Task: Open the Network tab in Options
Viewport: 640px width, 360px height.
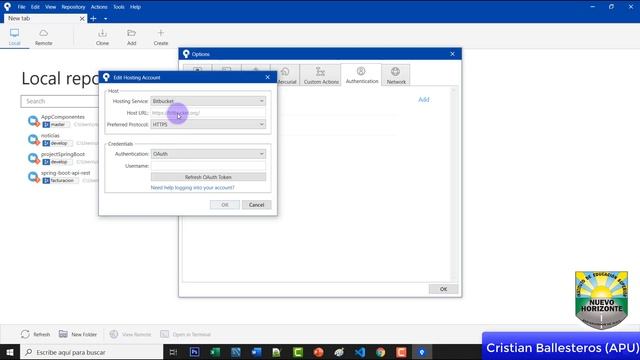Action: pos(396,75)
